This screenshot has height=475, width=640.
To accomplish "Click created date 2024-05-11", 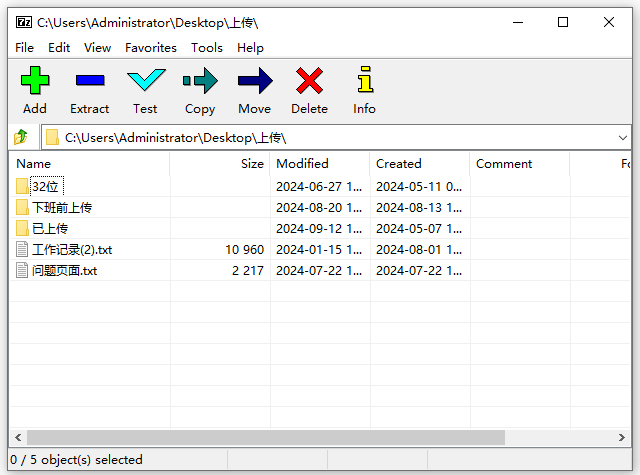I will tap(419, 187).
